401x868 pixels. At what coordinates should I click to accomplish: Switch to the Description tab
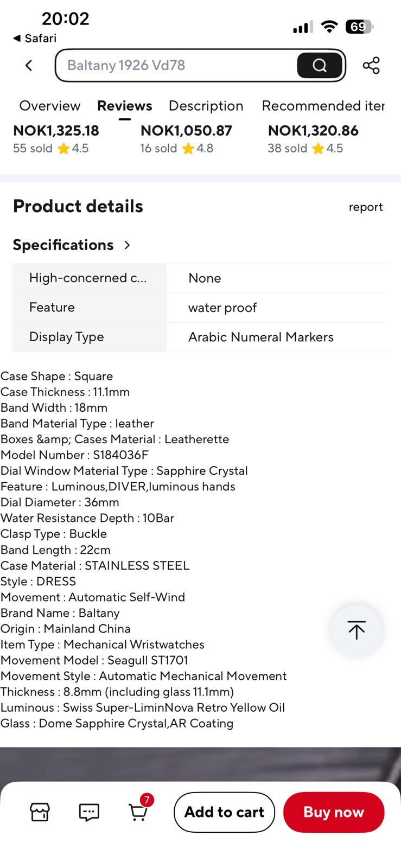click(x=206, y=106)
